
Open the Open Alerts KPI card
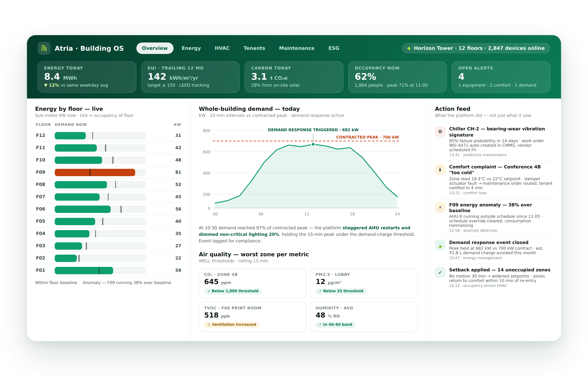click(501, 77)
